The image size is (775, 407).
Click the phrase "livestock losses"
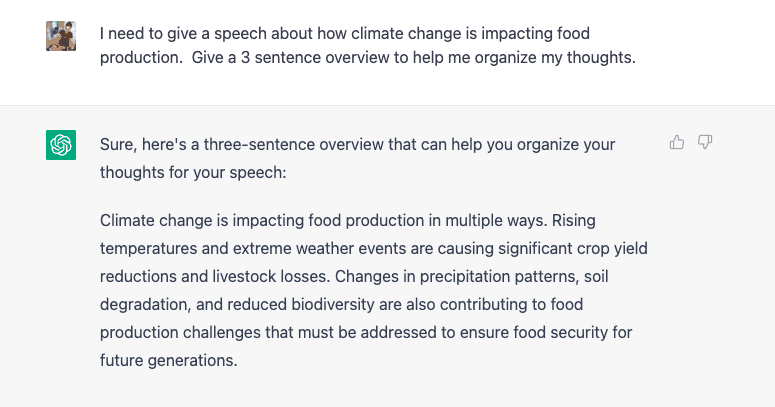click(288, 275)
